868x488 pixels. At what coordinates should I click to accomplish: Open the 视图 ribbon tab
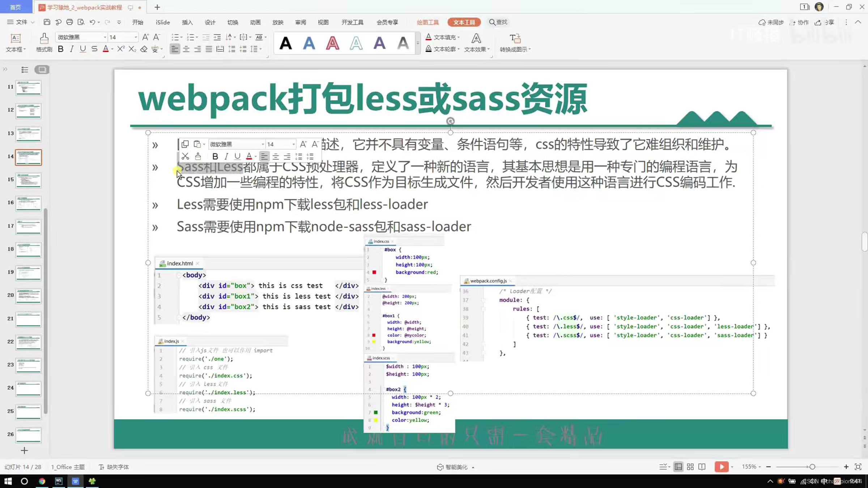(323, 22)
